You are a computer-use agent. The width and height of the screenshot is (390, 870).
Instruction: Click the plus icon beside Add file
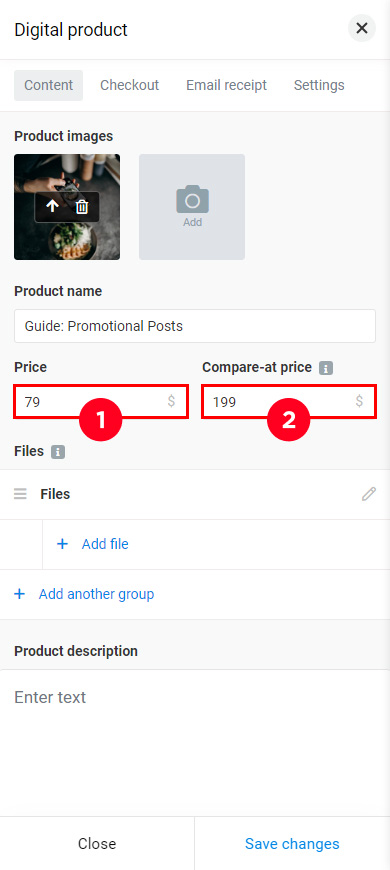click(x=63, y=544)
